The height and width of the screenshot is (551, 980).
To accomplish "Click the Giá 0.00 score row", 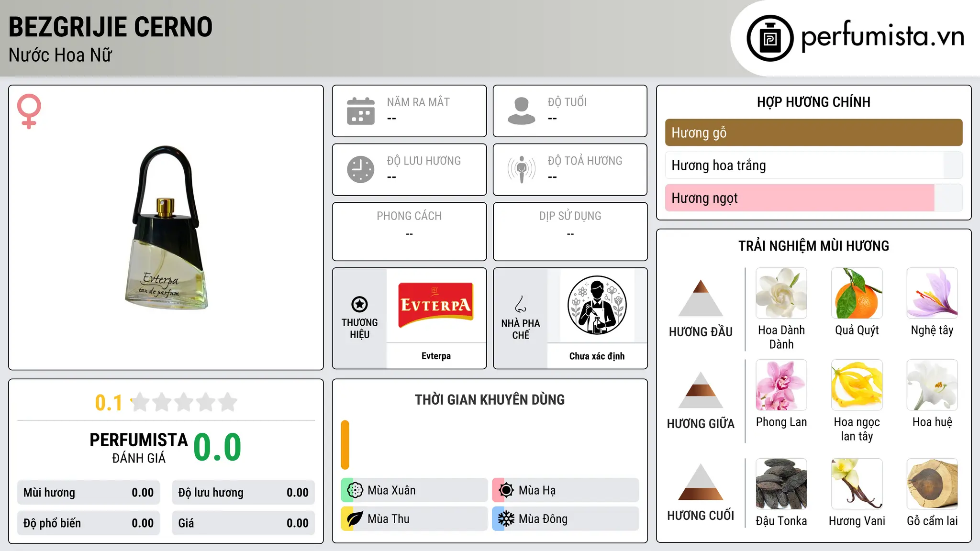I will click(x=243, y=523).
